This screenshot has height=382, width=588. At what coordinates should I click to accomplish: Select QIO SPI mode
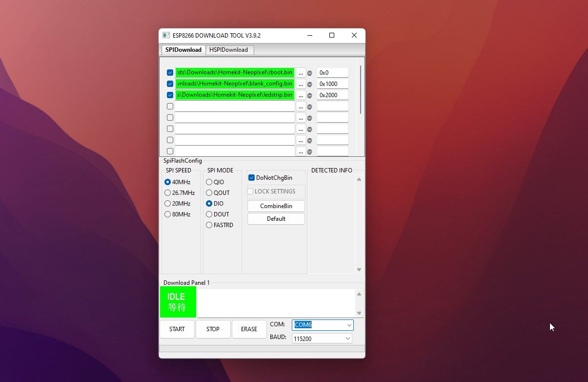pyautogui.click(x=209, y=182)
